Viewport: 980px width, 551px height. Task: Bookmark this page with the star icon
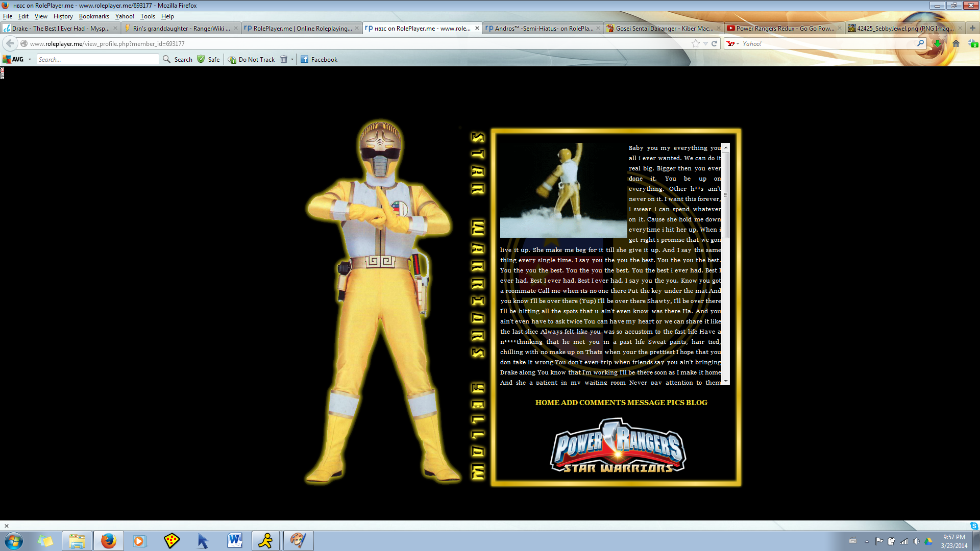click(695, 43)
